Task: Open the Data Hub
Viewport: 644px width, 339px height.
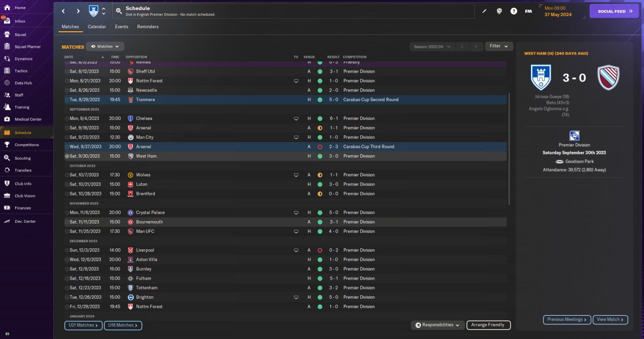Action: pyautogui.click(x=23, y=83)
